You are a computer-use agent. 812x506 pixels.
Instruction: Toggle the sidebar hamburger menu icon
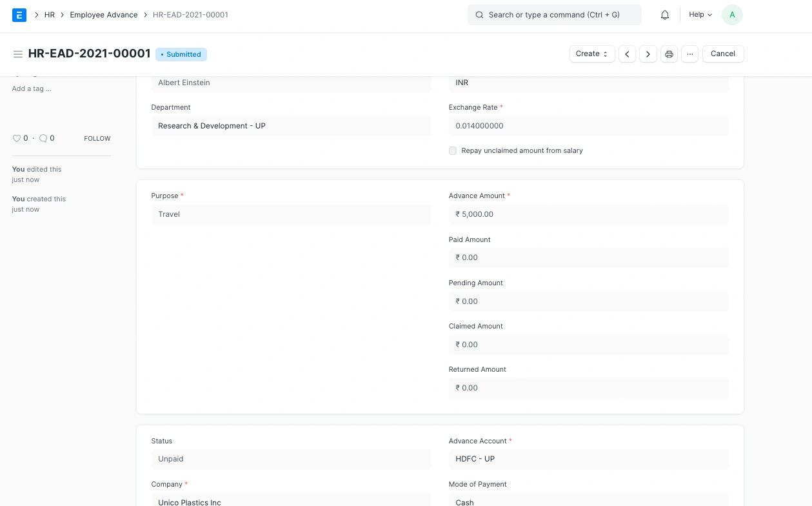18,54
